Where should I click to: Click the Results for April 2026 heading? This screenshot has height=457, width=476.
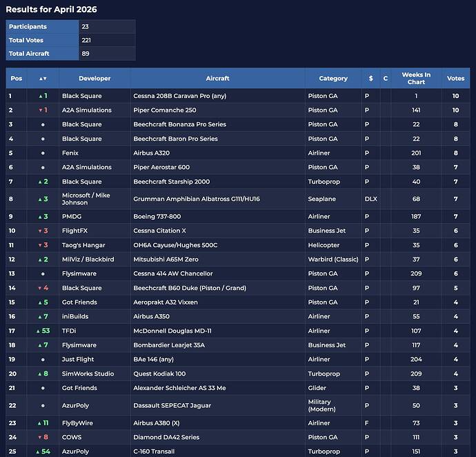pos(51,10)
